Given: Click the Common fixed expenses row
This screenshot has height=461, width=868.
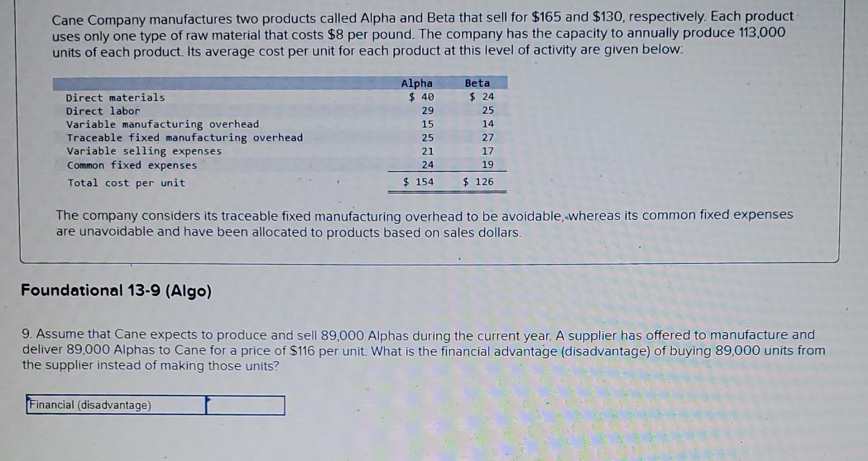Looking at the screenshot, I should tap(132, 165).
